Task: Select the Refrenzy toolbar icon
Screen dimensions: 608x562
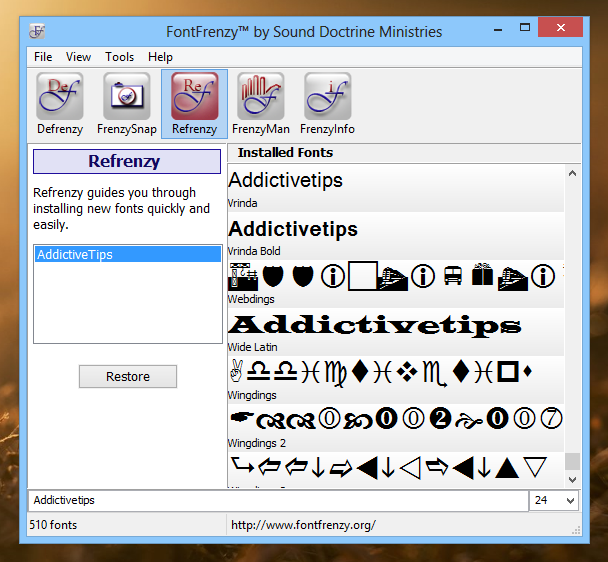Action: tap(194, 104)
